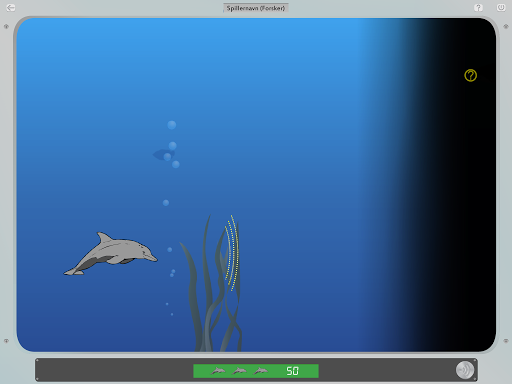This screenshot has height=384, width=512.
Task: Go back using the arrow icon
Action: click(11, 8)
